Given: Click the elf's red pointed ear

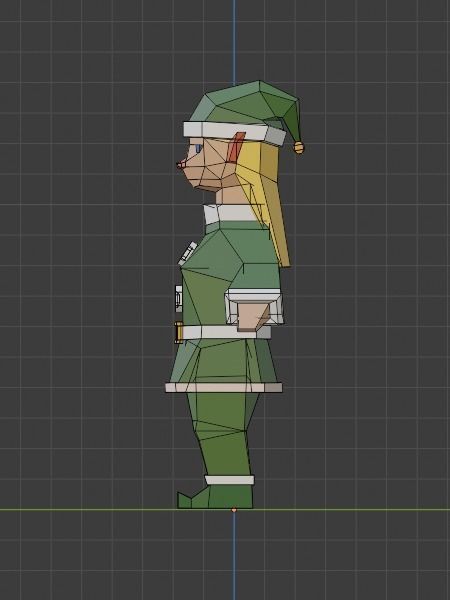Looking at the screenshot, I should pyautogui.click(x=235, y=147).
